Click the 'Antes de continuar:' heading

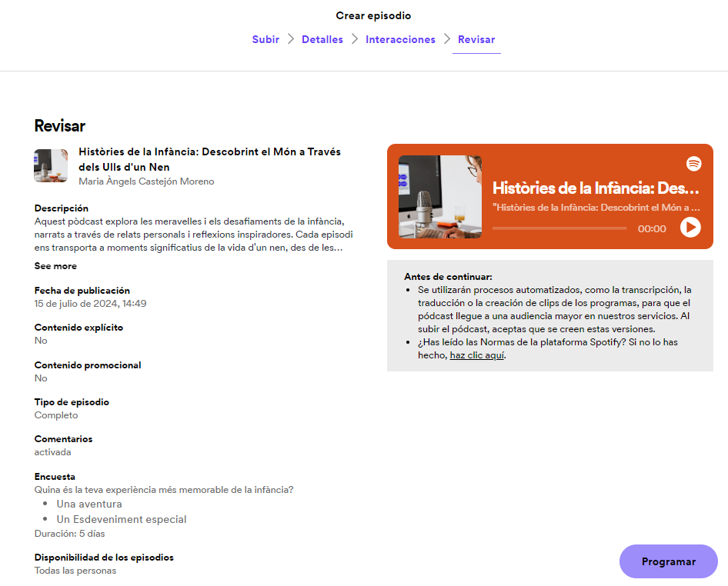point(448,277)
